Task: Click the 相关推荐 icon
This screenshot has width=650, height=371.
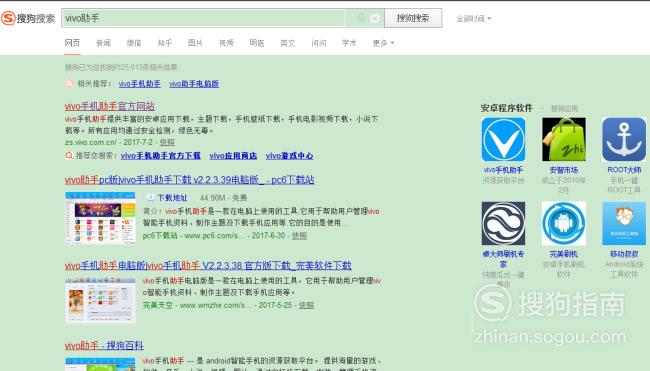Action: (70, 84)
